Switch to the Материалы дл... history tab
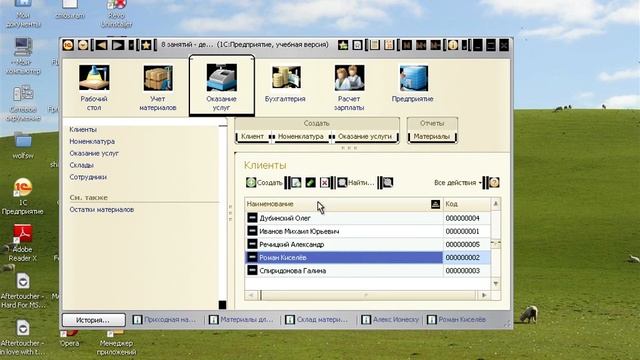This screenshot has width=640, height=360. point(241,320)
